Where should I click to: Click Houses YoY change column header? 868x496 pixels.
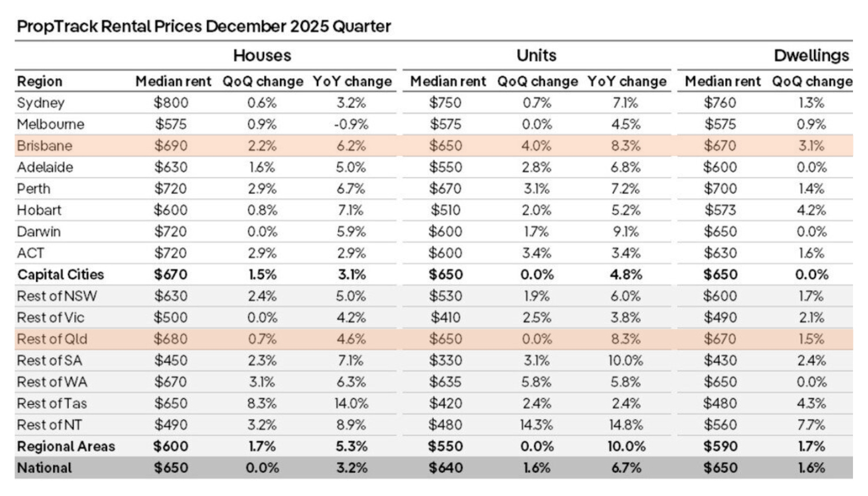(x=352, y=82)
